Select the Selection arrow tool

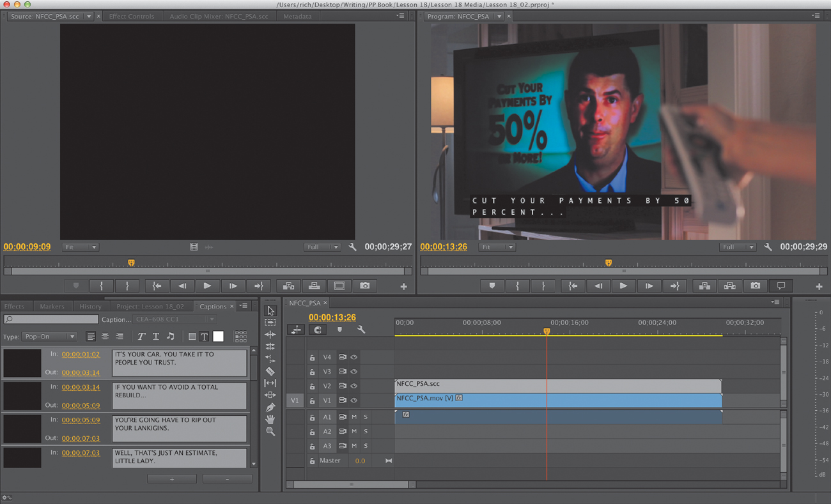[x=270, y=310]
